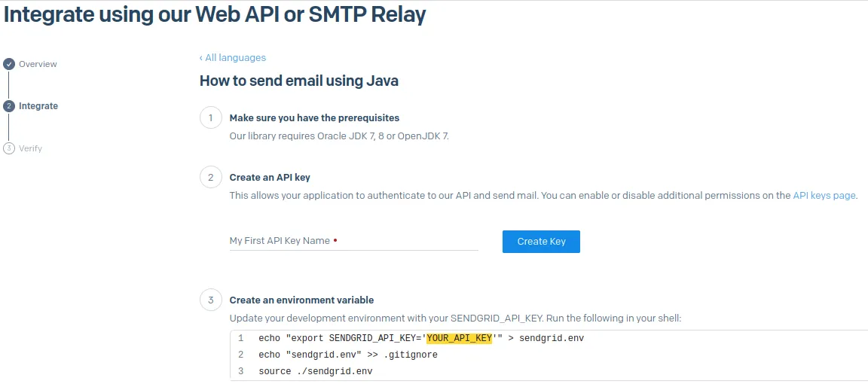Screen dimensions: 868x384
Task: Click the highlighted YOUR_API_KEY placeholder
Action: (459, 338)
